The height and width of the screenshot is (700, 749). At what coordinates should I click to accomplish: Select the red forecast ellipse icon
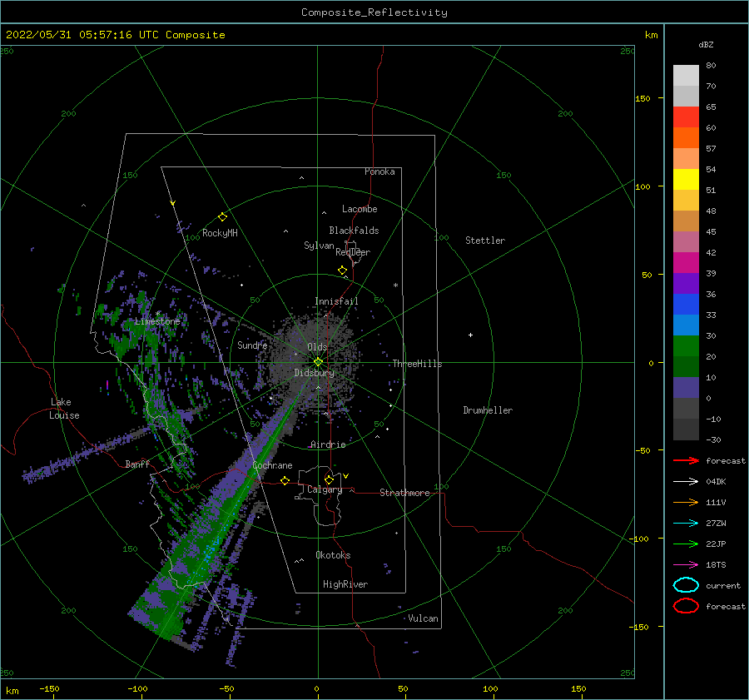[686, 606]
